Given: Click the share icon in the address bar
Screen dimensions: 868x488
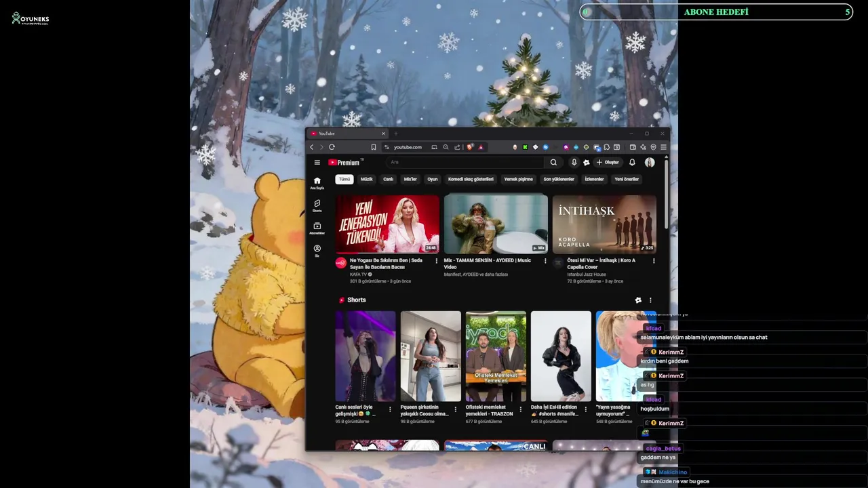Looking at the screenshot, I should tap(457, 147).
